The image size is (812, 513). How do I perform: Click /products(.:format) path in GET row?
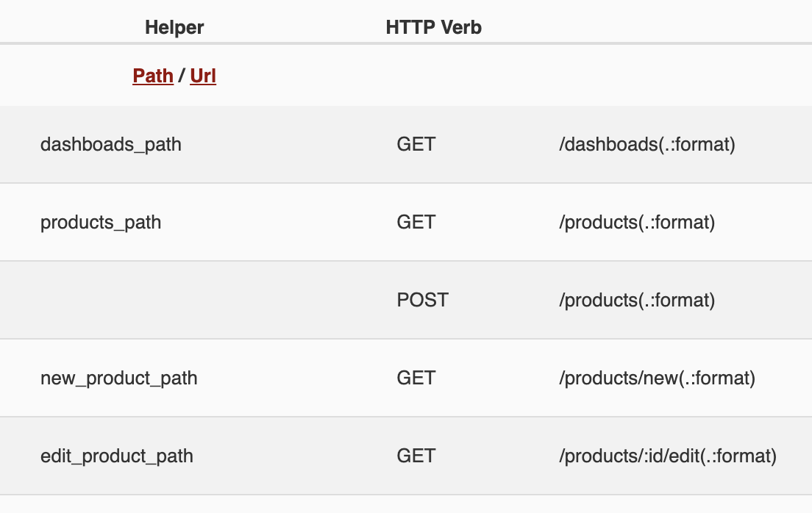637,222
